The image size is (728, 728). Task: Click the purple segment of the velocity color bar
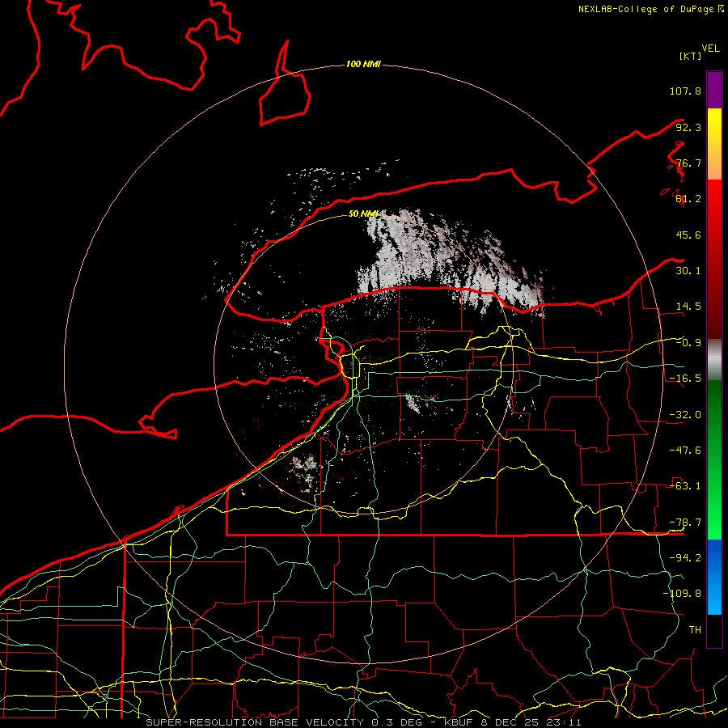(714, 90)
